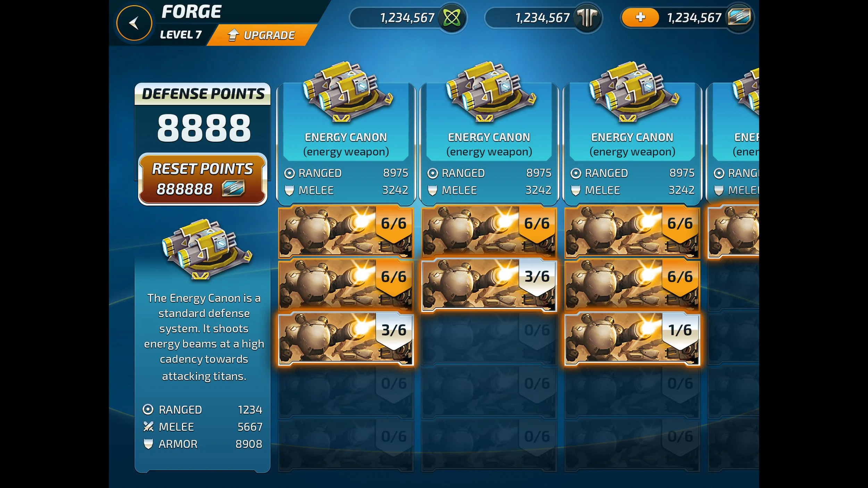The image size is (868, 488).
Task: Tap the partially visible fourth Energy Canon card
Action: (733, 142)
